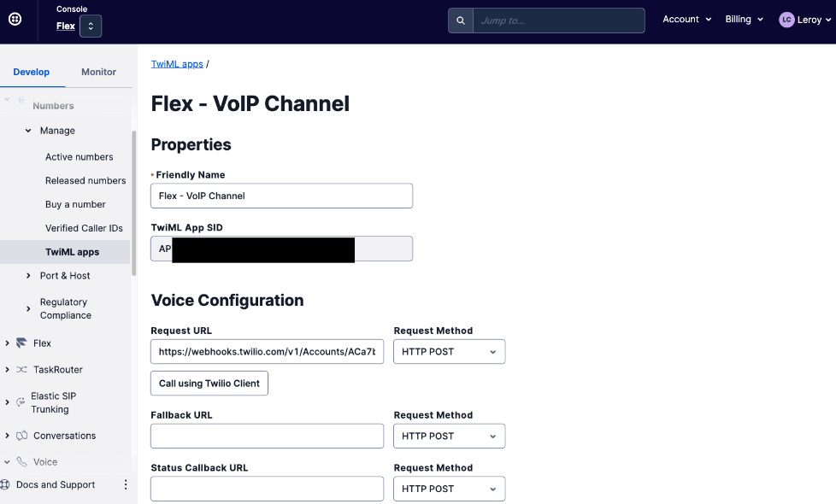Click the sidebar scrollbar
This screenshot has height=504, width=836.
pos(134,203)
